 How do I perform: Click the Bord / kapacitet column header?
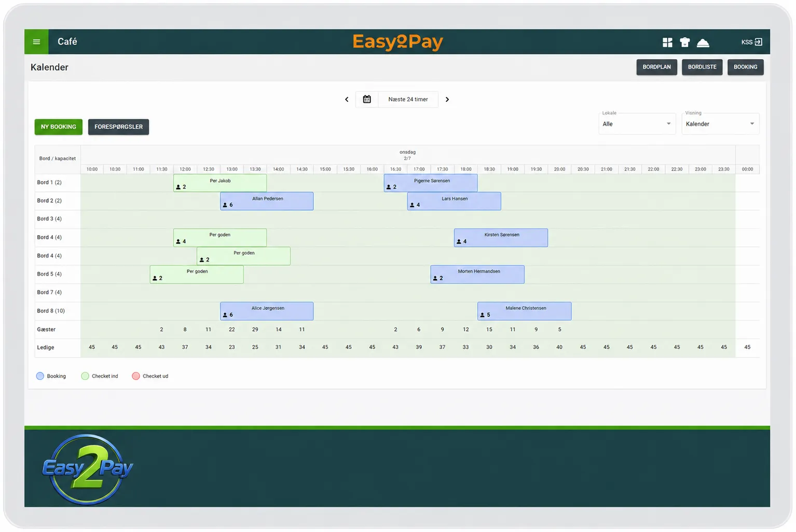[58, 159]
